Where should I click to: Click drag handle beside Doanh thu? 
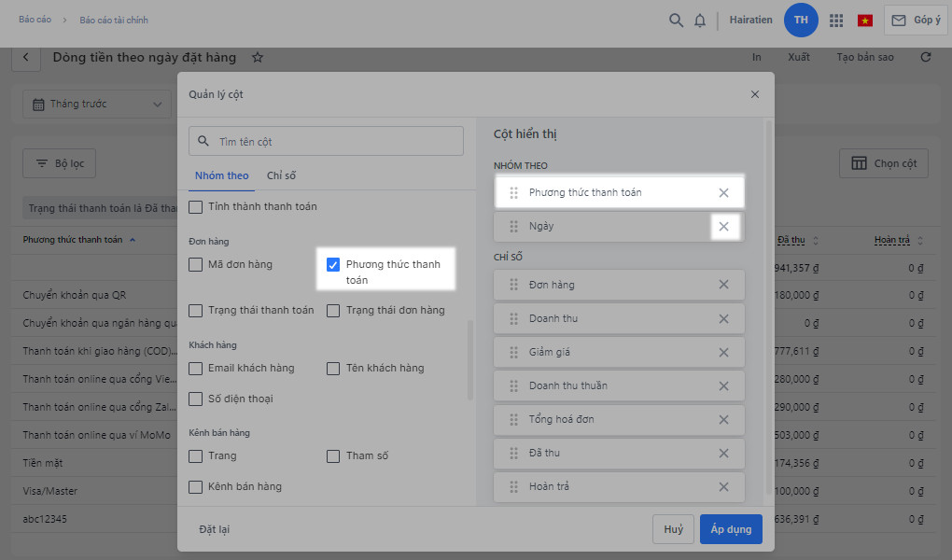click(x=513, y=318)
